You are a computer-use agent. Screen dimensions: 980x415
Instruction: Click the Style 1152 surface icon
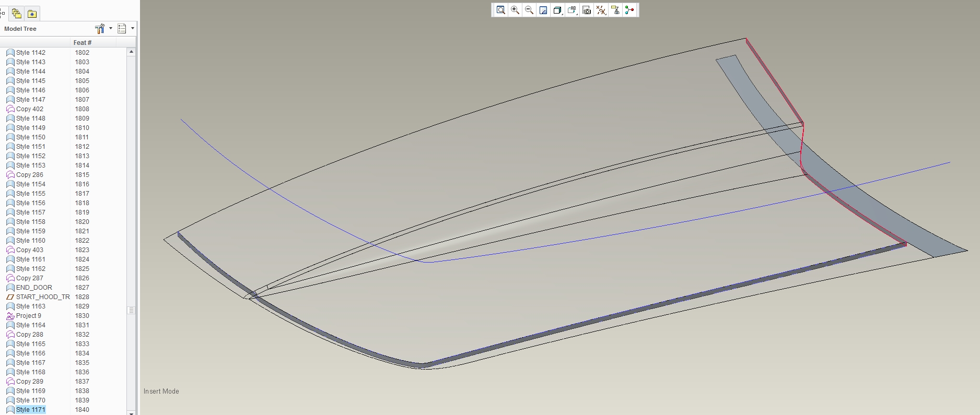(x=10, y=156)
